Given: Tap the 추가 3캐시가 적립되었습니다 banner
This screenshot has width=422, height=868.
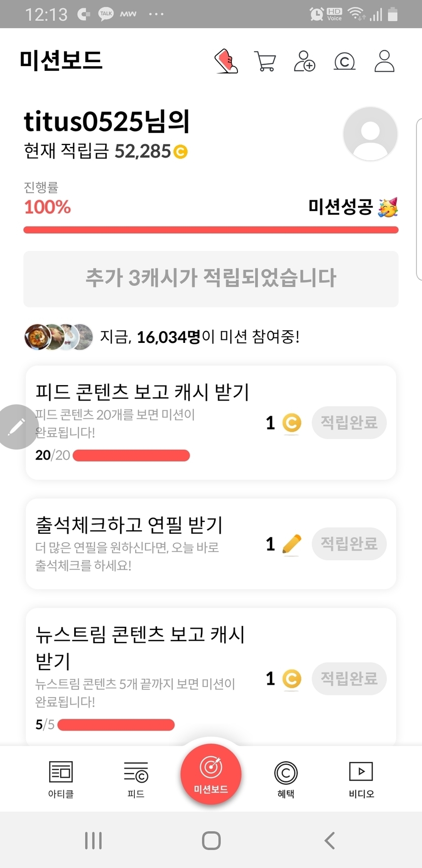Looking at the screenshot, I should click(211, 278).
